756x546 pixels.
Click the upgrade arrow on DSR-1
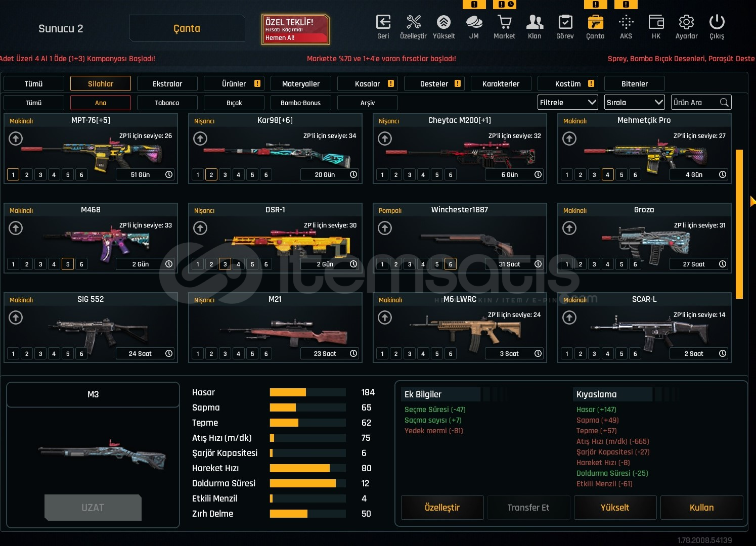point(200,228)
